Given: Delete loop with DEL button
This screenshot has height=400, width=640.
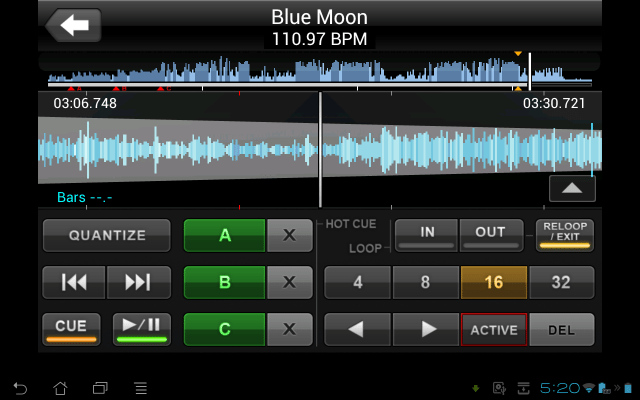Looking at the screenshot, I should [x=561, y=329].
